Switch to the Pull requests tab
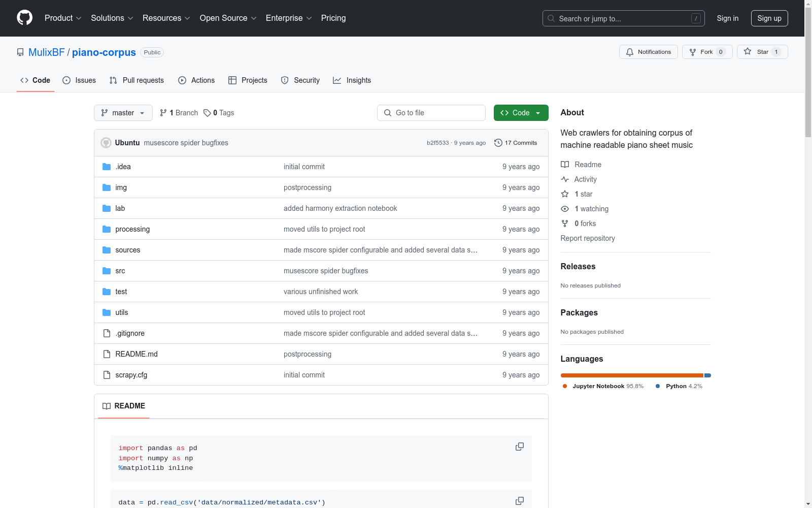 pyautogui.click(x=137, y=80)
